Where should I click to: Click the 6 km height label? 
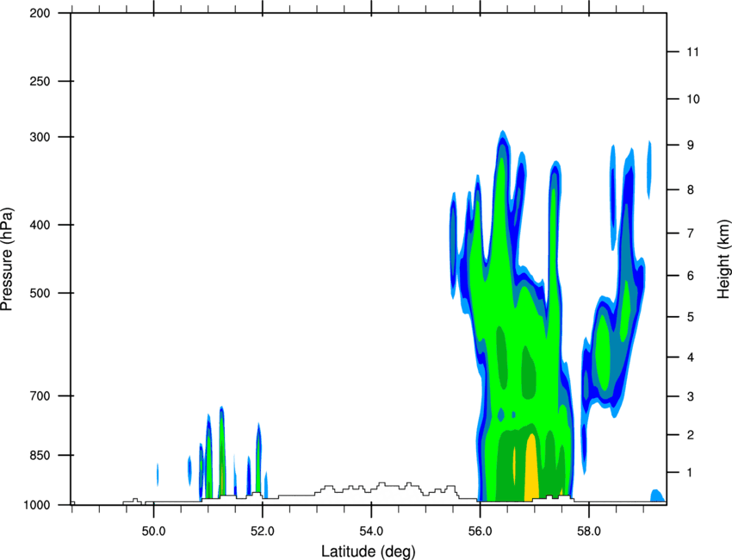691,276
